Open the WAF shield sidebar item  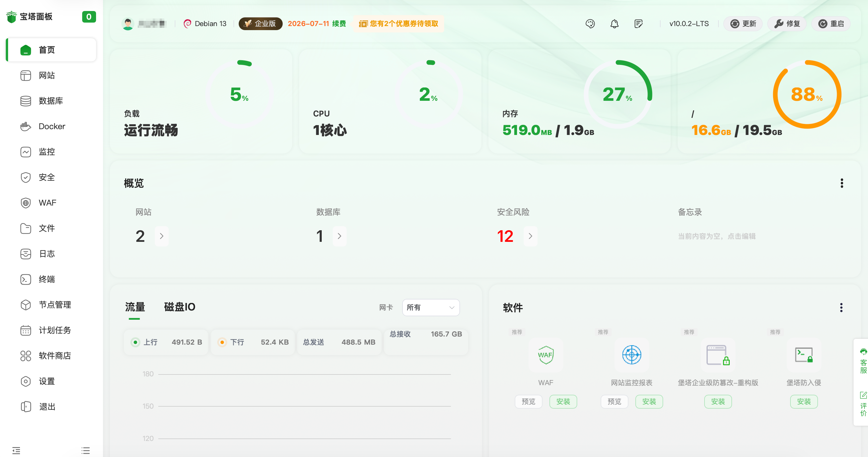coord(47,203)
